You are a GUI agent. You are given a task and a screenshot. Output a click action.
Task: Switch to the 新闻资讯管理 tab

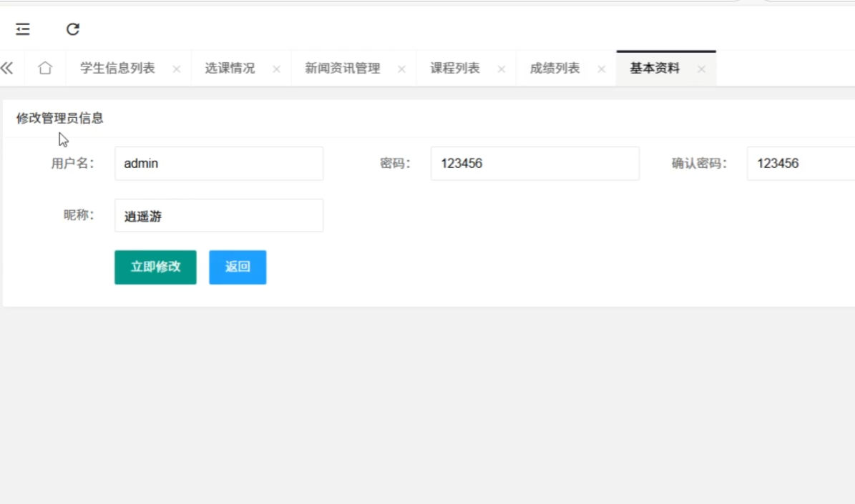pos(342,69)
